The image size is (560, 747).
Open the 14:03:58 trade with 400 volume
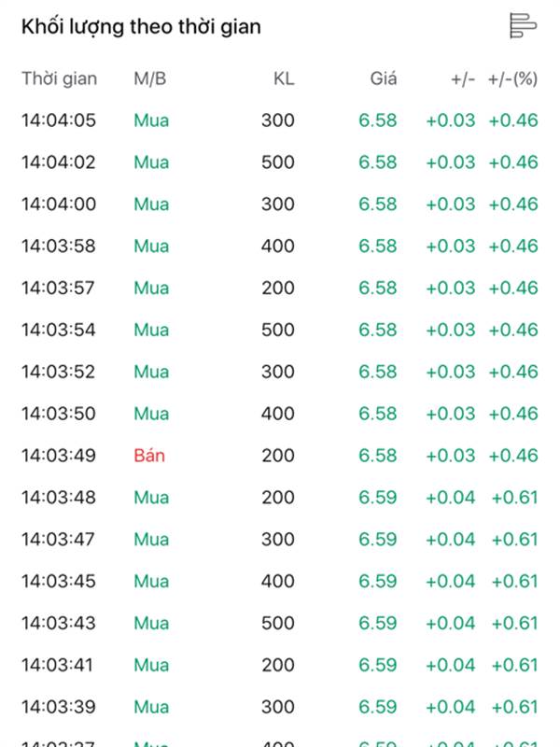(x=280, y=247)
